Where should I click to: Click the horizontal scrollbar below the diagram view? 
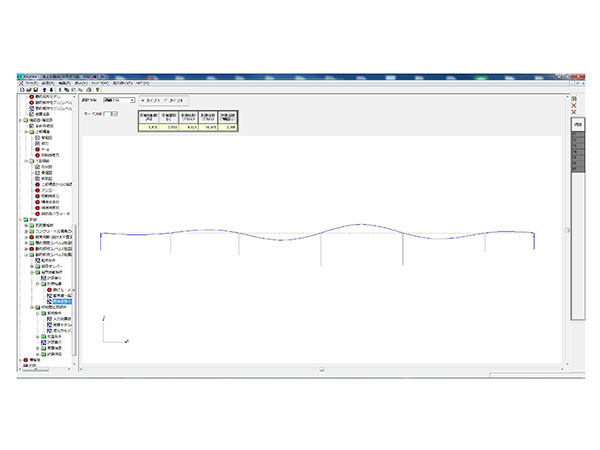tap(322, 370)
